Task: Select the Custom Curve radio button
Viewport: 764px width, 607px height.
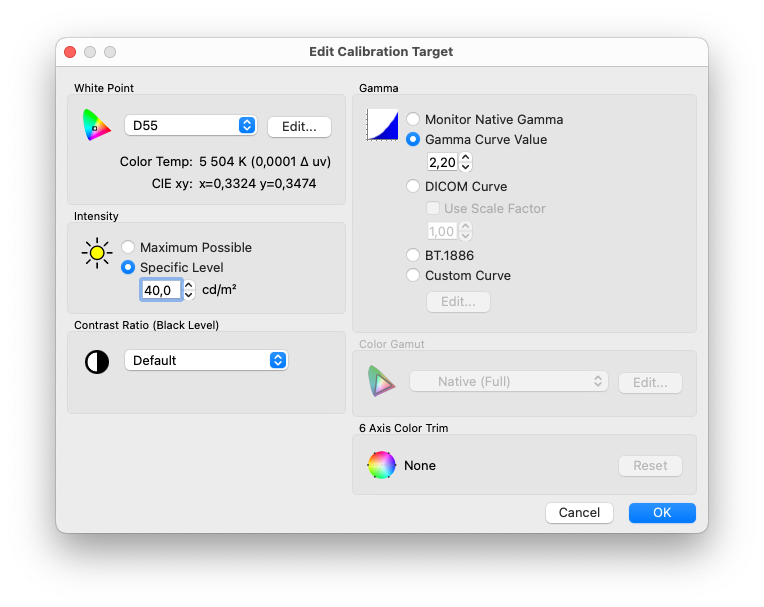Action: point(413,275)
